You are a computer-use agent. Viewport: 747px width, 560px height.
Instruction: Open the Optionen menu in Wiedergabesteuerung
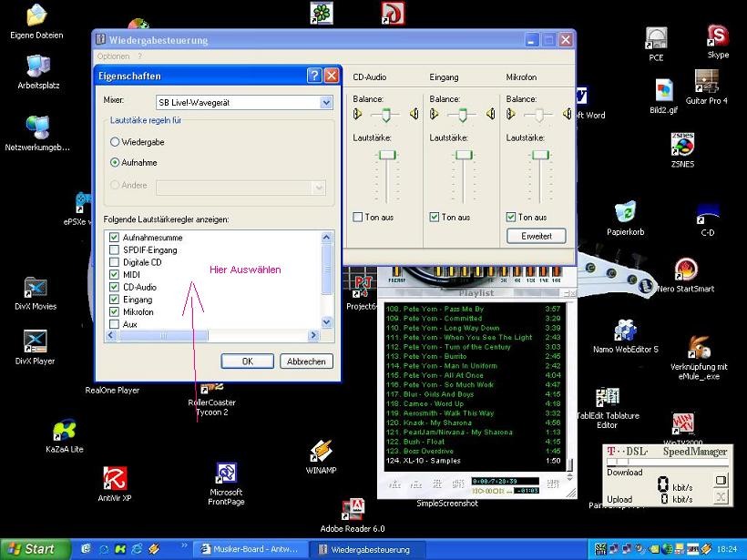pos(113,56)
